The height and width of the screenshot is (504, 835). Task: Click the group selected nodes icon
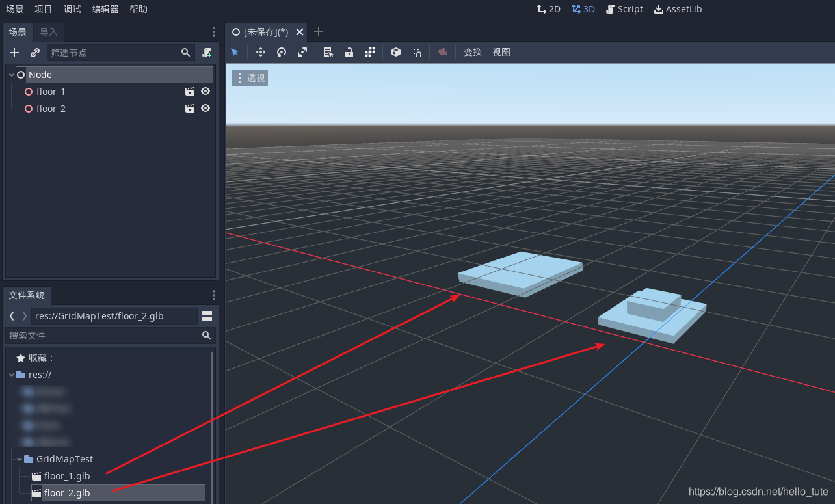(369, 52)
